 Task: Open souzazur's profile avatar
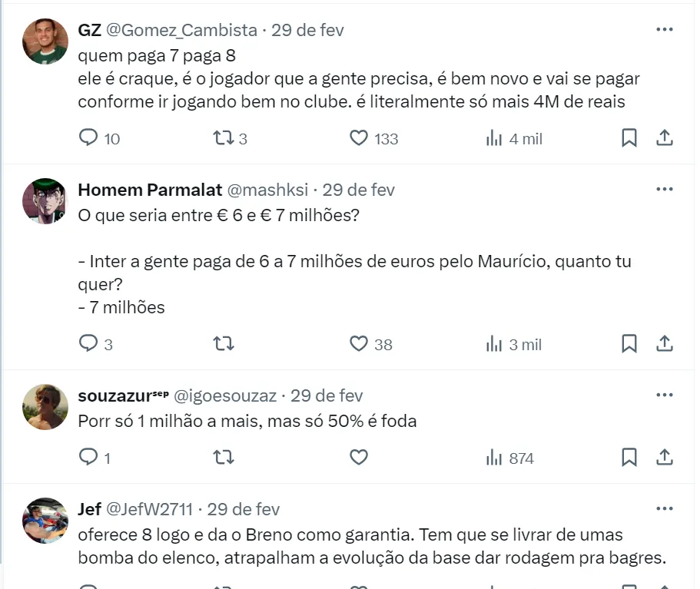(45, 407)
